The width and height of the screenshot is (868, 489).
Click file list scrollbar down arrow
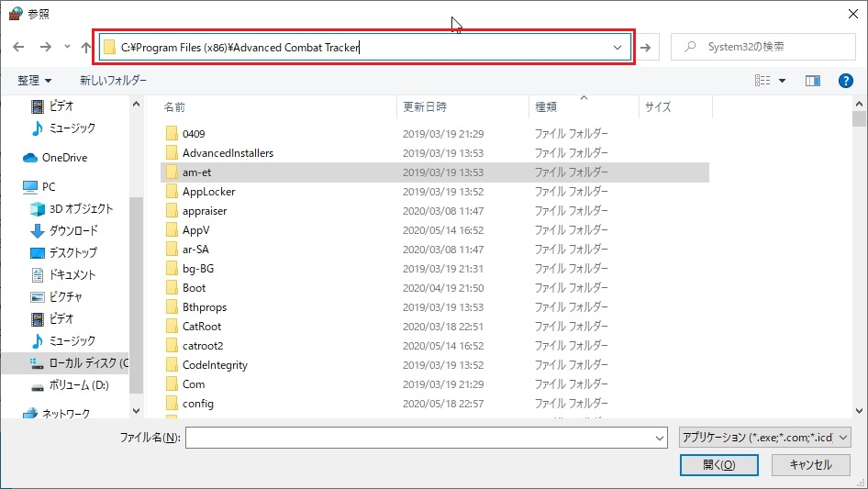click(x=859, y=411)
